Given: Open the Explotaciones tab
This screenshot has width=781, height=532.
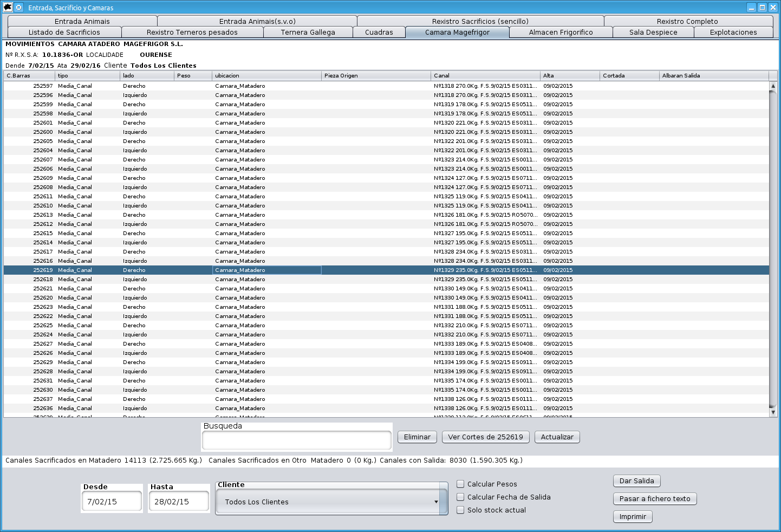Looking at the screenshot, I should tap(733, 32).
